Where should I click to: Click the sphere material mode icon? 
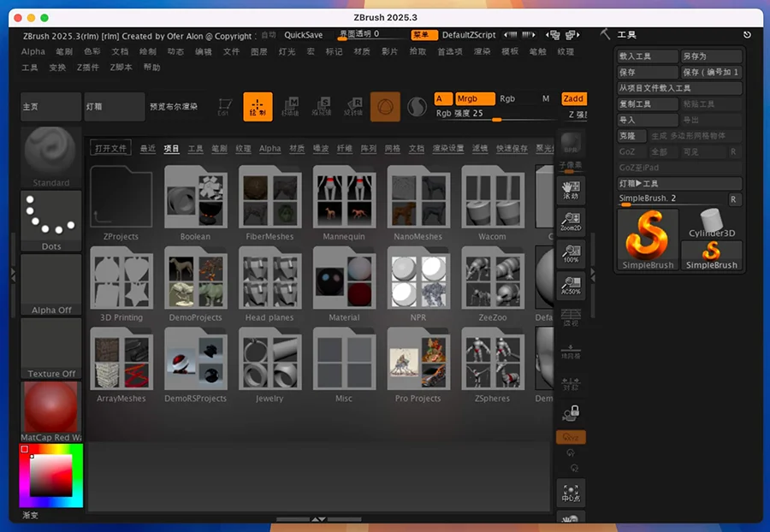(x=385, y=107)
